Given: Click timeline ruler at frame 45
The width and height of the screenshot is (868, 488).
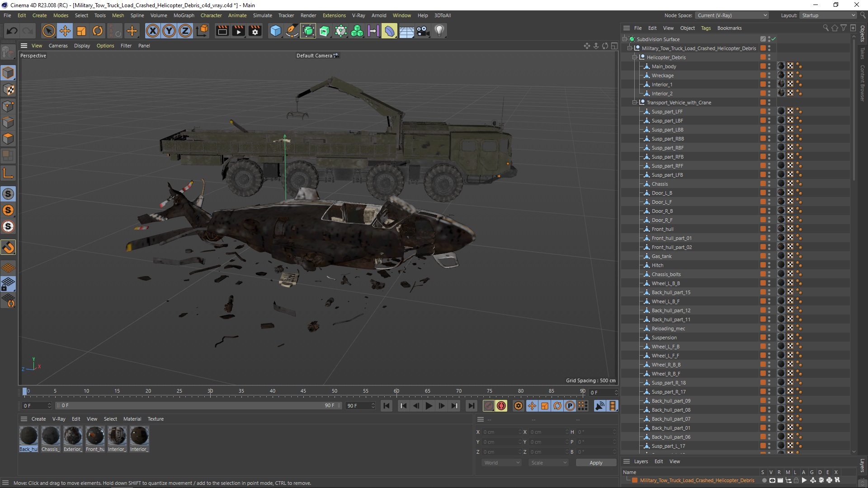Looking at the screenshot, I should [303, 391].
